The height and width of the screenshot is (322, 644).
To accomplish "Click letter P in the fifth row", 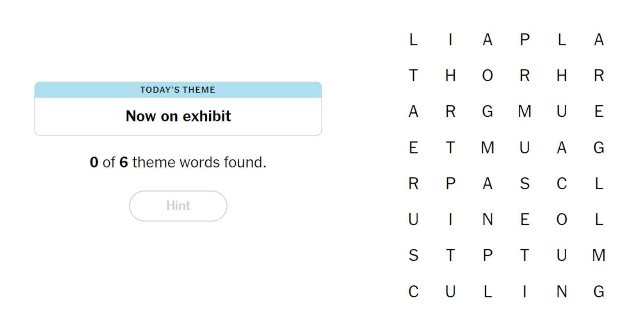I will (x=450, y=183).
